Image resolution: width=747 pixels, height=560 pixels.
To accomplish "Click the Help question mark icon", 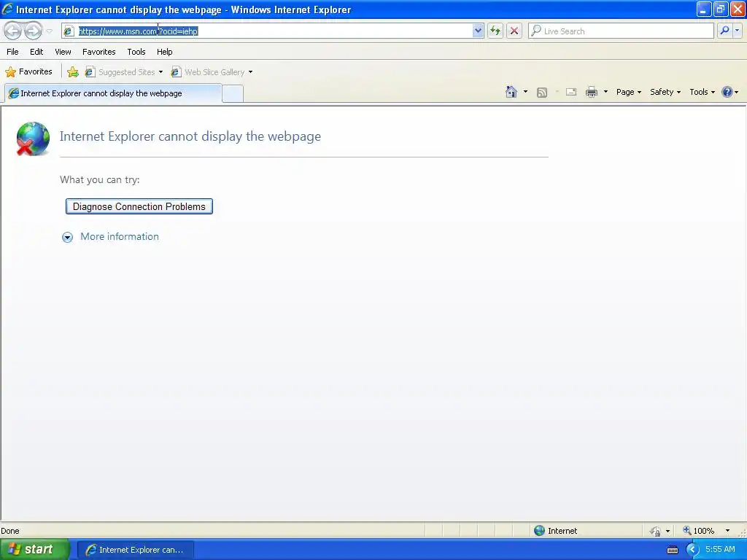I will [727, 92].
